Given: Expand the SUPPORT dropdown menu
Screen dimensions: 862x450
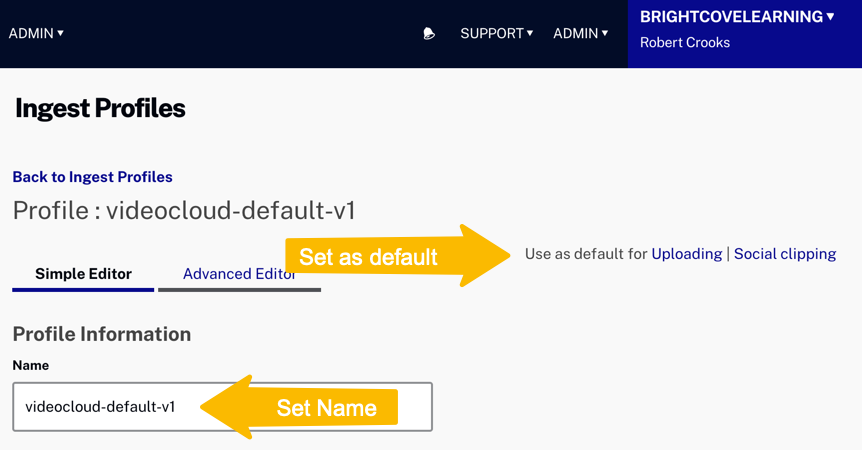Looking at the screenshot, I should coord(496,34).
